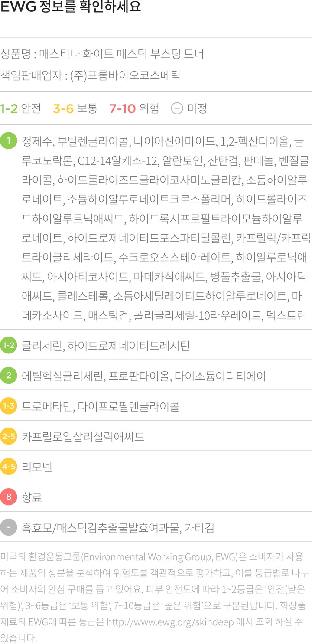The image size is (312, 644).
Task: Click the red grade 8 badge
Action: (x=9, y=497)
